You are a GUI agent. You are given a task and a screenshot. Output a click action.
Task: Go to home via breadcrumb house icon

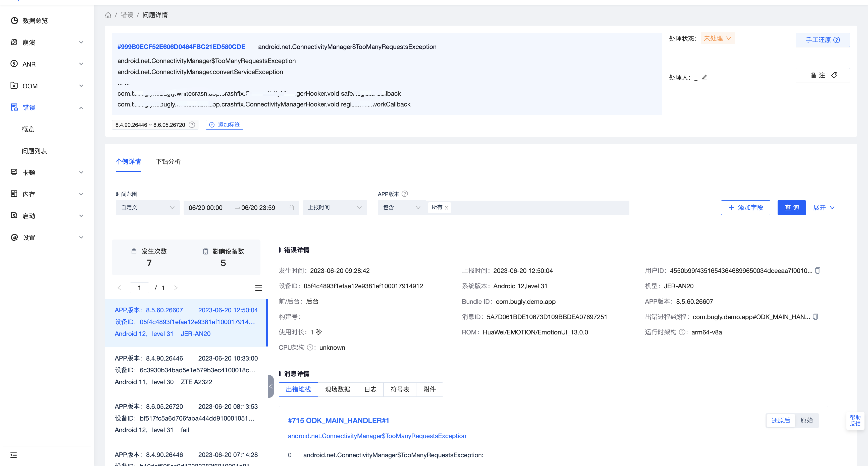pos(108,15)
